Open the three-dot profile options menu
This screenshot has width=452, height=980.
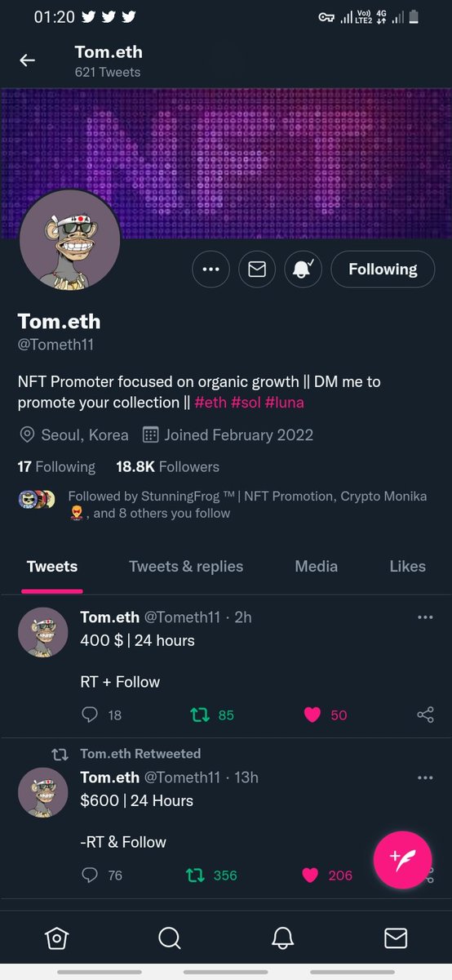tap(210, 269)
